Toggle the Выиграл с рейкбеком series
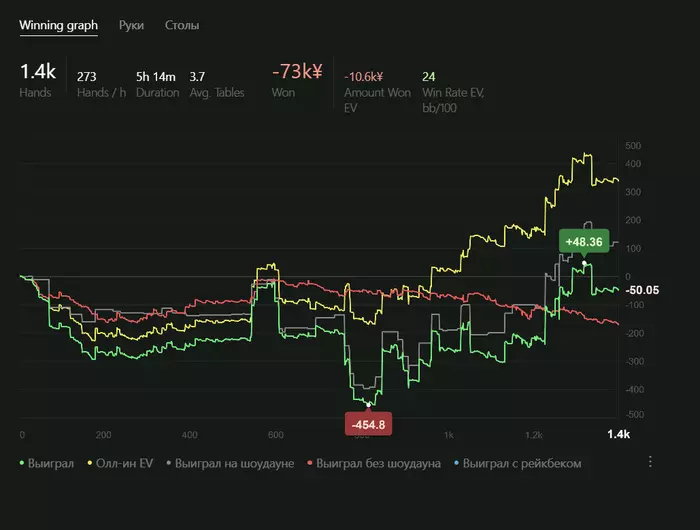Viewport: 700px width, 530px height. (518, 463)
